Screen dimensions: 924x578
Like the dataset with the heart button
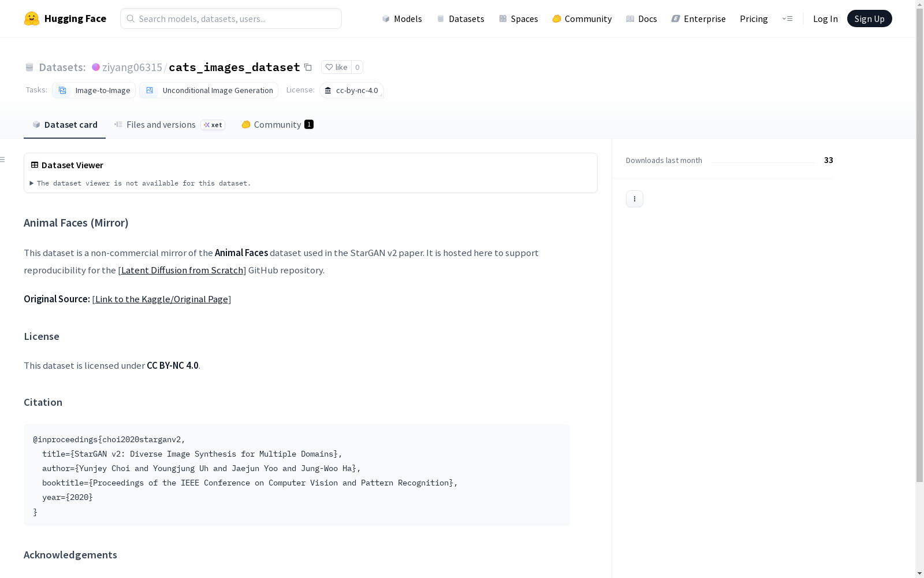336,67
